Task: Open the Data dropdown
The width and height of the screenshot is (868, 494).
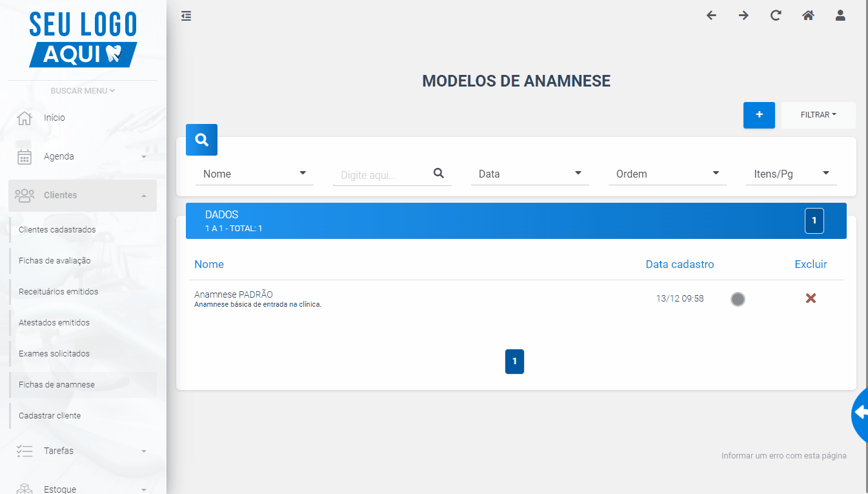Action: click(x=530, y=174)
